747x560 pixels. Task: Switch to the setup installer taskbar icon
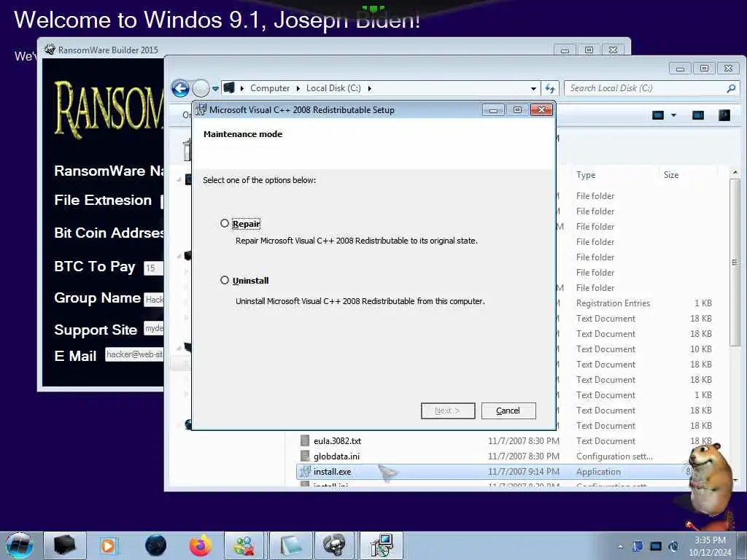381,545
